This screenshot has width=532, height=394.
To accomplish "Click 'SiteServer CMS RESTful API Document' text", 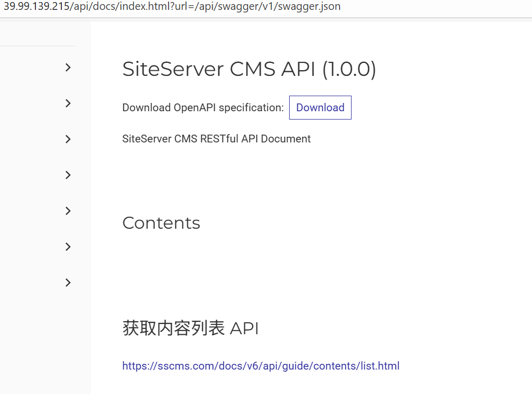I will [216, 139].
